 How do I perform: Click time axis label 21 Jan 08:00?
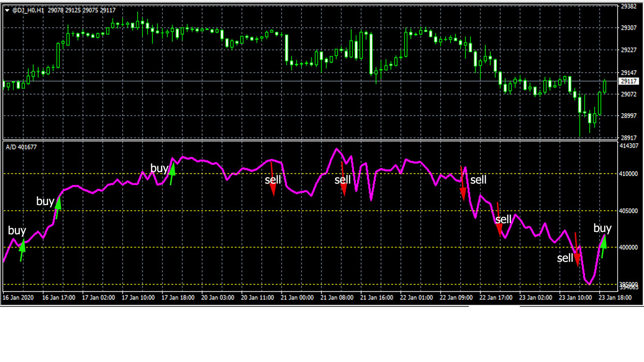coord(338,298)
